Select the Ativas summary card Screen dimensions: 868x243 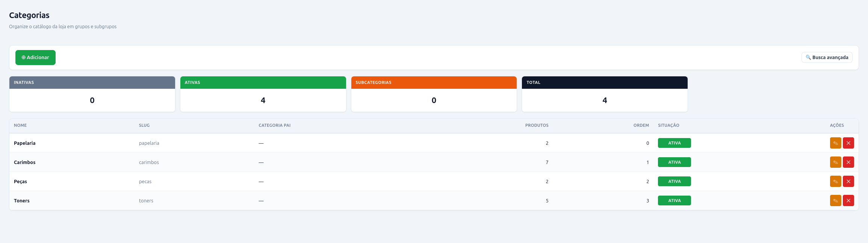click(x=263, y=94)
